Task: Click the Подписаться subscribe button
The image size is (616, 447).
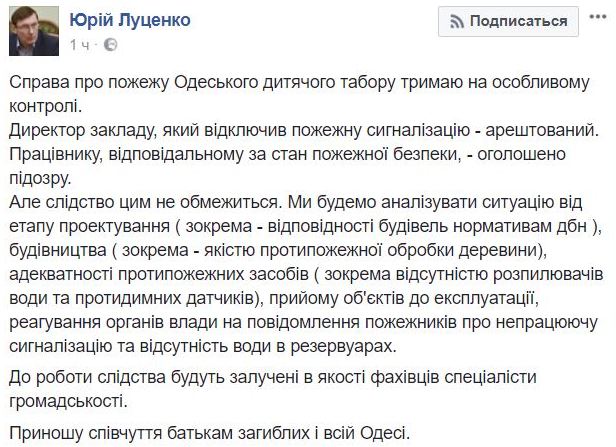Action: tap(508, 21)
